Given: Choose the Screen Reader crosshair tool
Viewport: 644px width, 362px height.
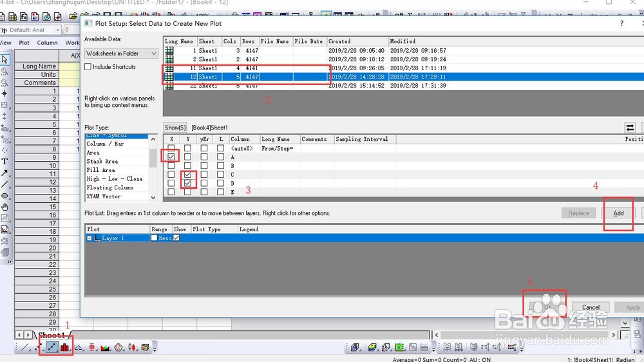Looking at the screenshot, I should tap(5, 93).
